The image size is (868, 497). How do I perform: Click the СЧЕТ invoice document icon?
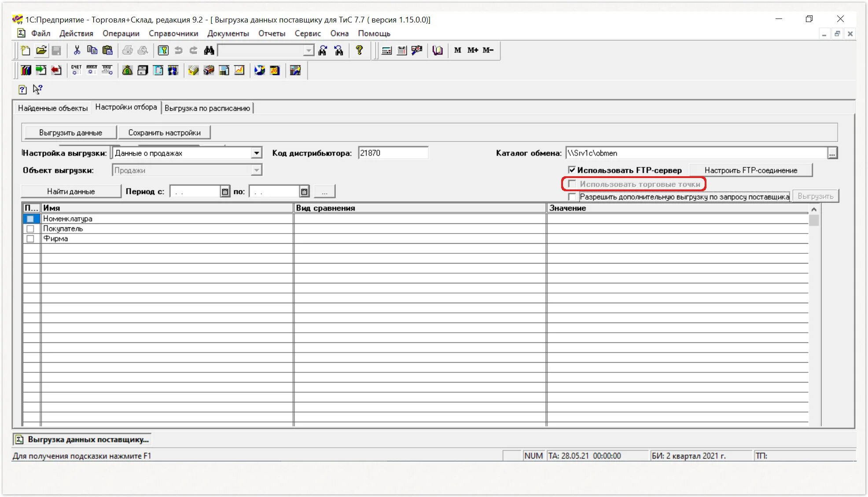(x=76, y=70)
